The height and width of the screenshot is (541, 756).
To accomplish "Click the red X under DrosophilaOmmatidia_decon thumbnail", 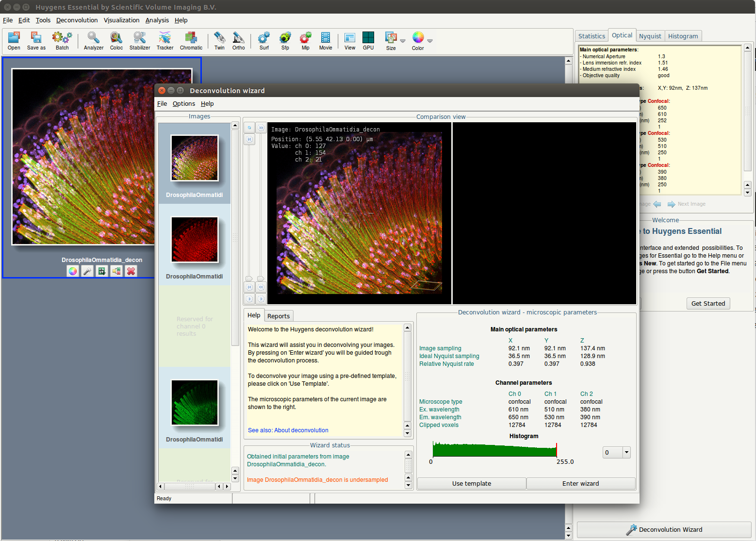I will coord(131,271).
